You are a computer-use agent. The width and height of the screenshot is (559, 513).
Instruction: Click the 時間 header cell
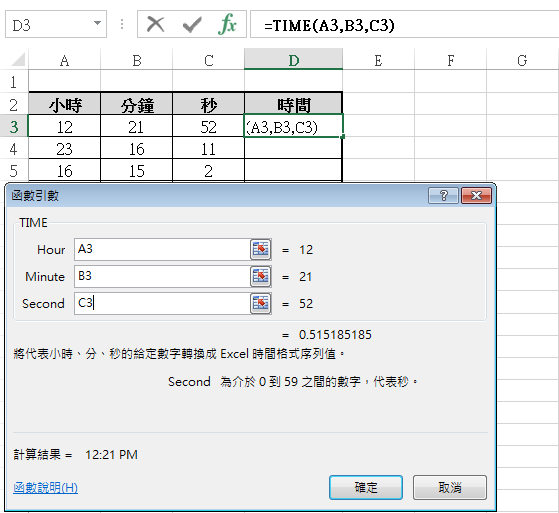(293, 104)
